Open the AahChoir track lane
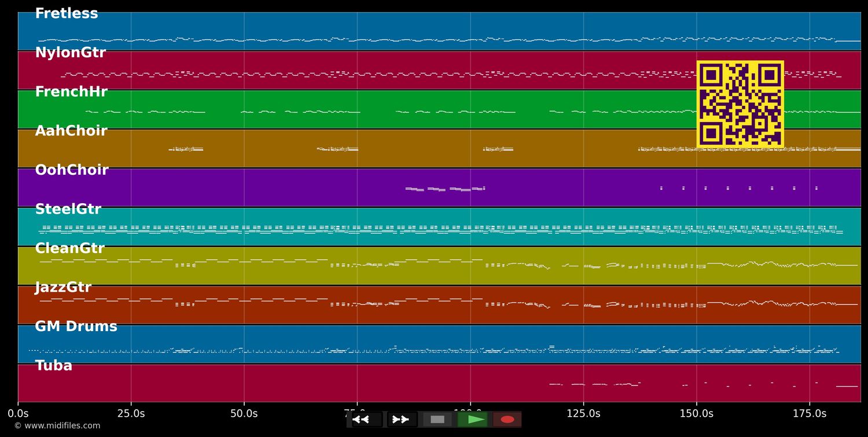Image resolution: width=868 pixels, height=437 pixels. 71,130
